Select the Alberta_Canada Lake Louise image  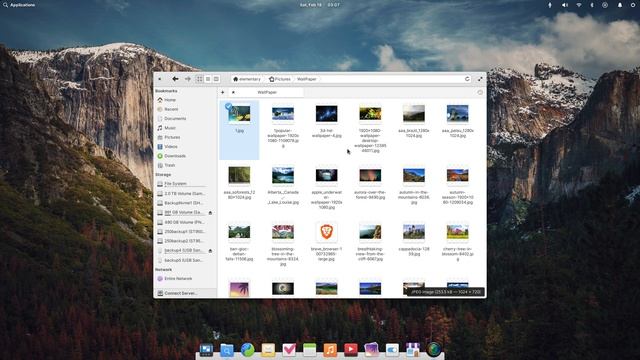[x=283, y=176]
